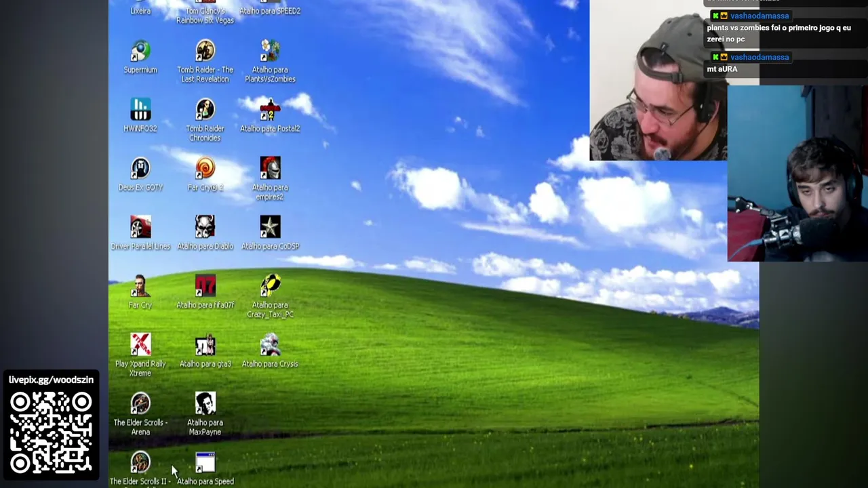Open Atalho para Crysis icon
Screen dimensions: 868x488
click(x=270, y=352)
